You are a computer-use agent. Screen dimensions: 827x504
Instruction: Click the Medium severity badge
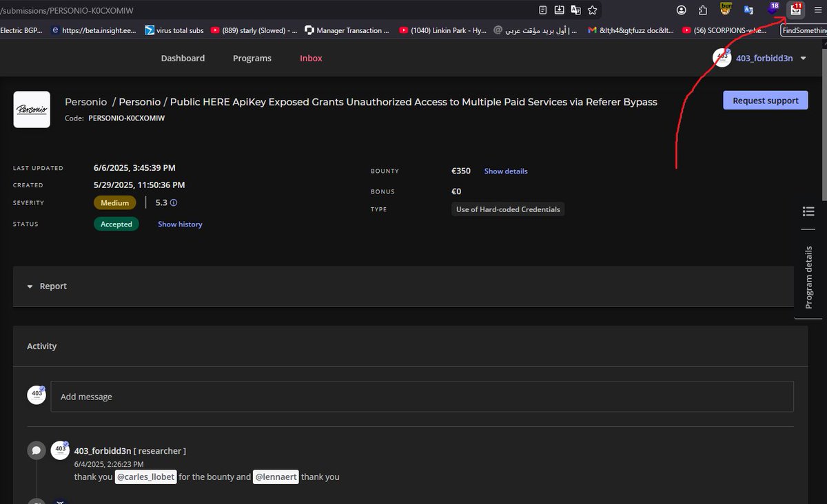click(115, 203)
